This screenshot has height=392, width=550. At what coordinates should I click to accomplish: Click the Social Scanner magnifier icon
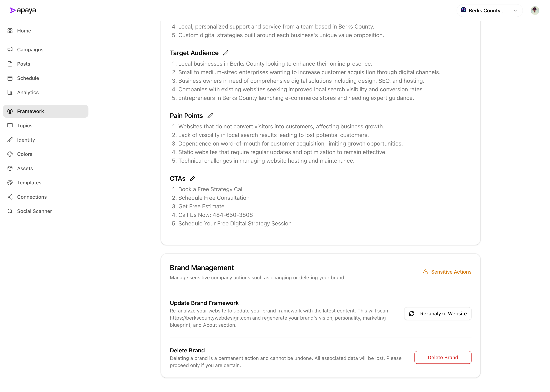click(10, 211)
